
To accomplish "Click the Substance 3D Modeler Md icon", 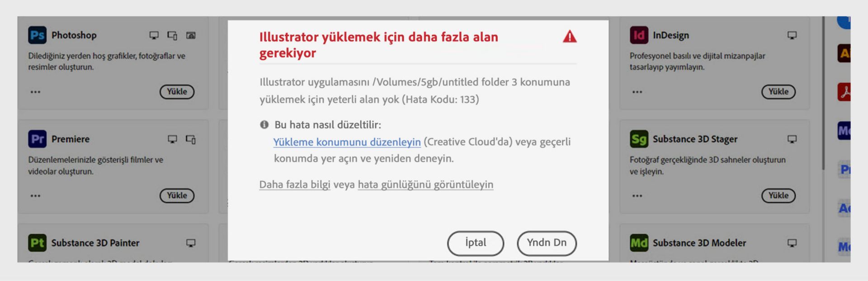I will pos(639,243).
